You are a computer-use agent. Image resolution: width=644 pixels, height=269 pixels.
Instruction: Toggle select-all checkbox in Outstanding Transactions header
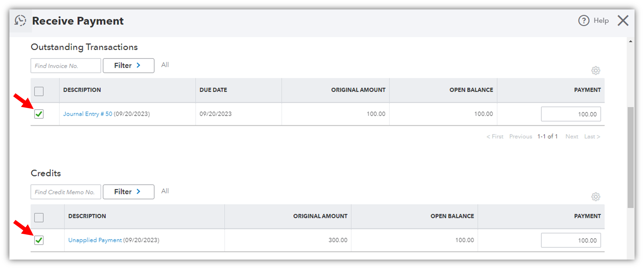point(39,91)
